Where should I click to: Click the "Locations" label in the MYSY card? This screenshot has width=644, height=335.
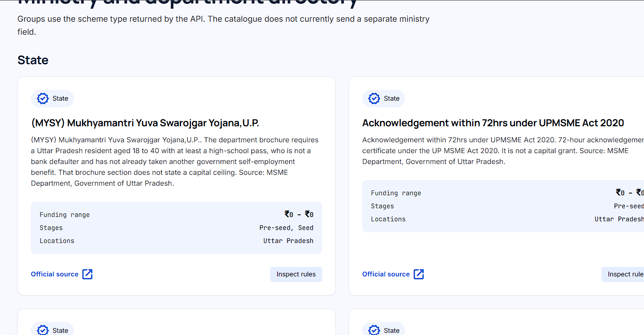click(x=57, y=241)
